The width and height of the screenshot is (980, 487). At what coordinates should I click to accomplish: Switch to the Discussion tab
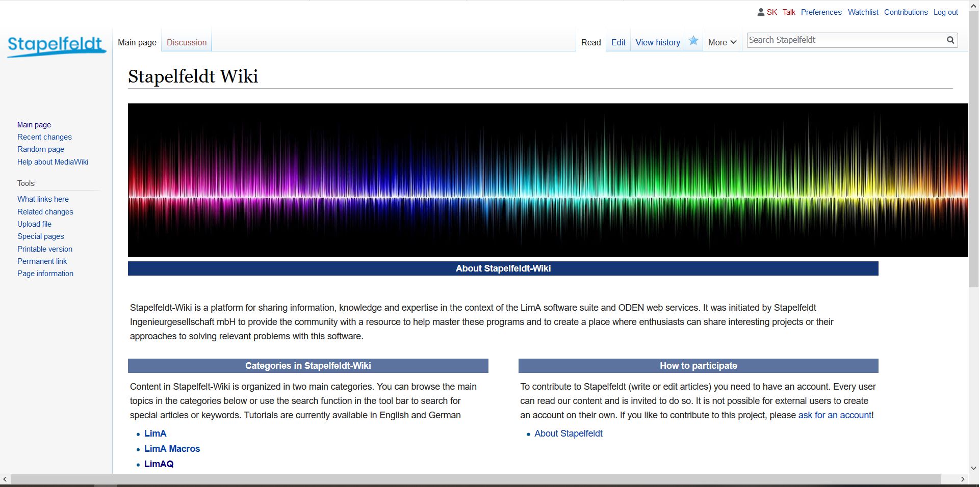(187, 42)
